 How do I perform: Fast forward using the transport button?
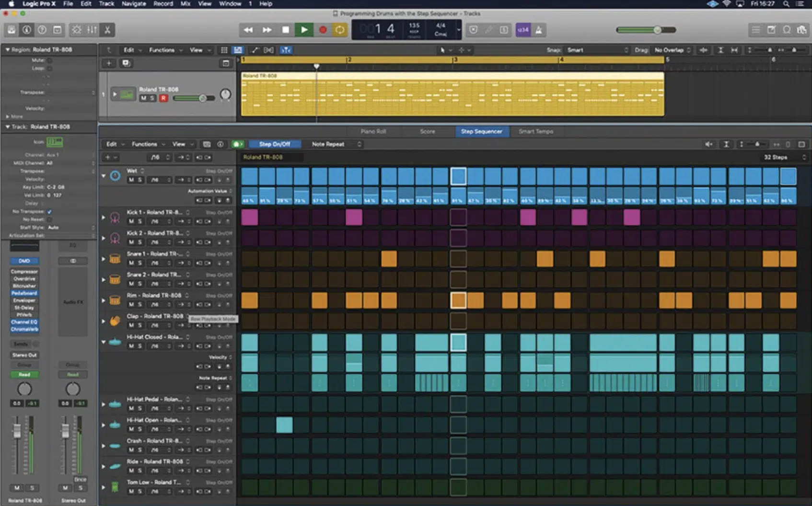[x=267, y=30]
